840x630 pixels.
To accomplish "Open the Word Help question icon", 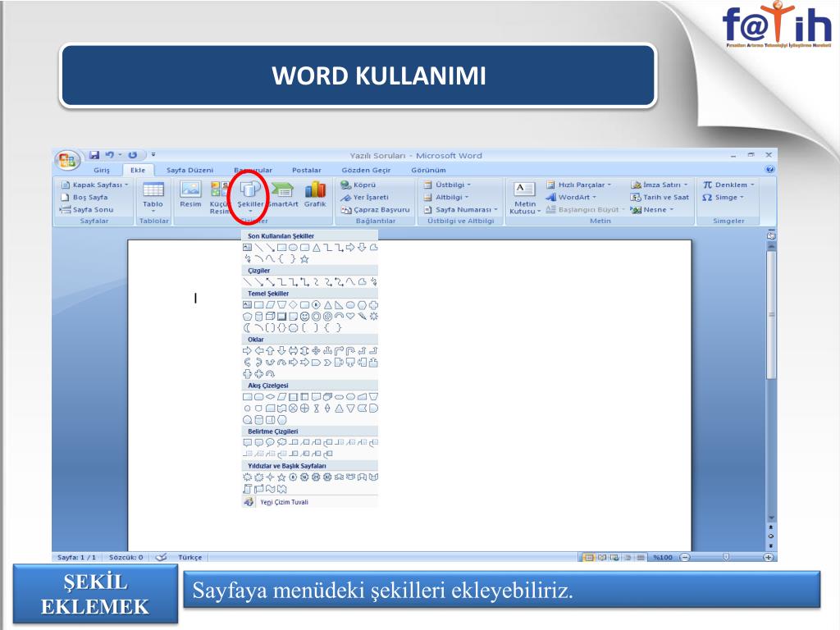I will click(769, 169).
